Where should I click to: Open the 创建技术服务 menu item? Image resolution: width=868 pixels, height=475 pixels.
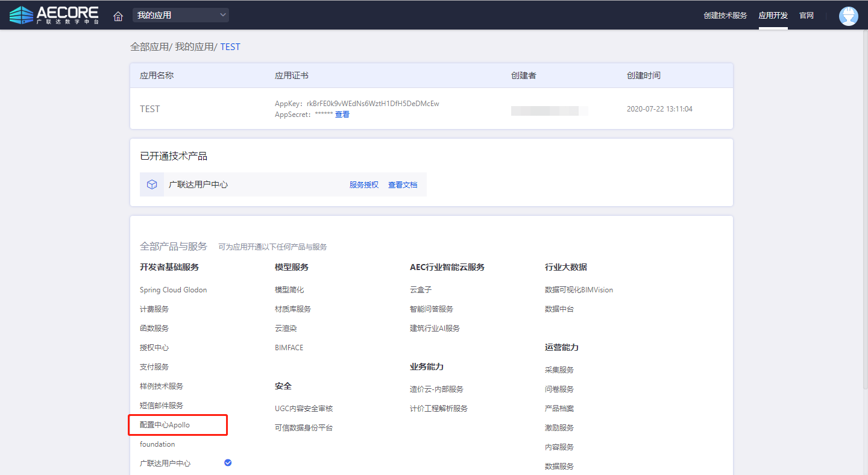(x=725, y=16)
